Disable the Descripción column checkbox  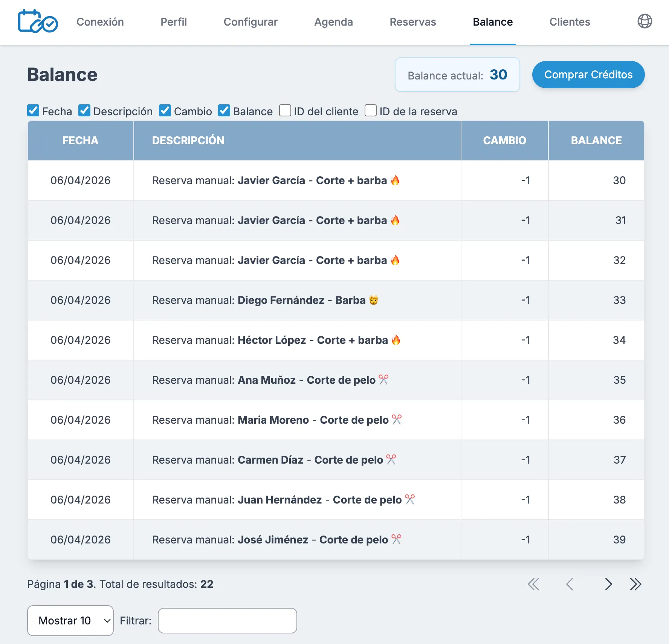point(84,111)
